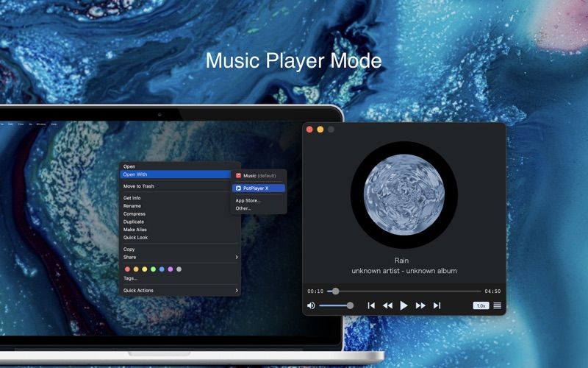Expand the Share submenu
588x368 pixels.
[180, 258]
